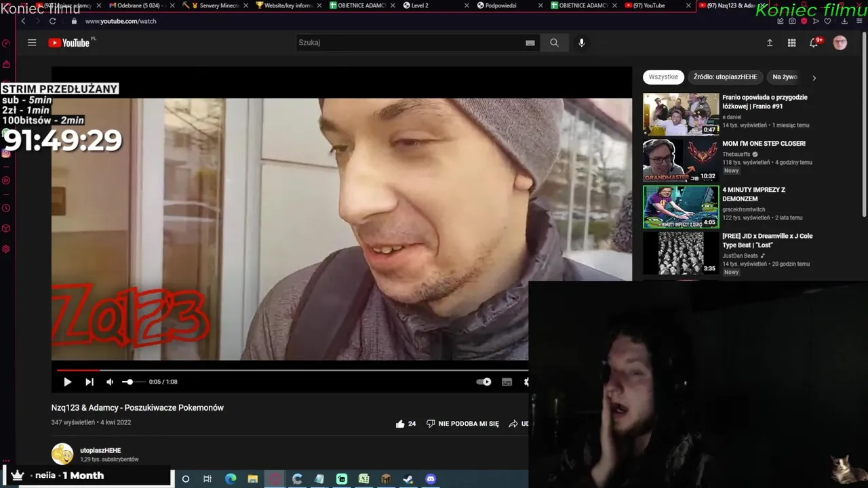
Task: Open utopiaszHEHE channel avatar
Action: (62, 454)
